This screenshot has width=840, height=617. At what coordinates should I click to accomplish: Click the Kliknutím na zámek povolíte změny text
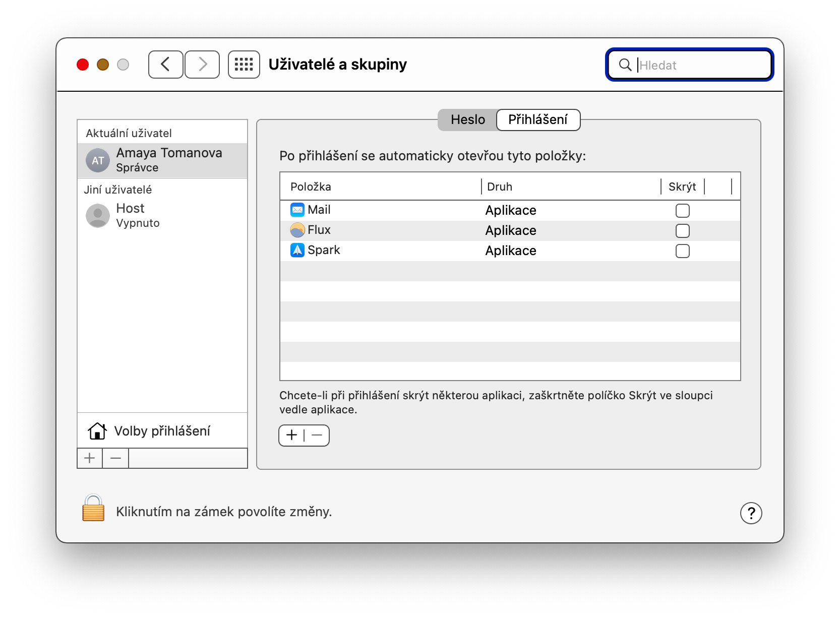[x=224, y=512]
